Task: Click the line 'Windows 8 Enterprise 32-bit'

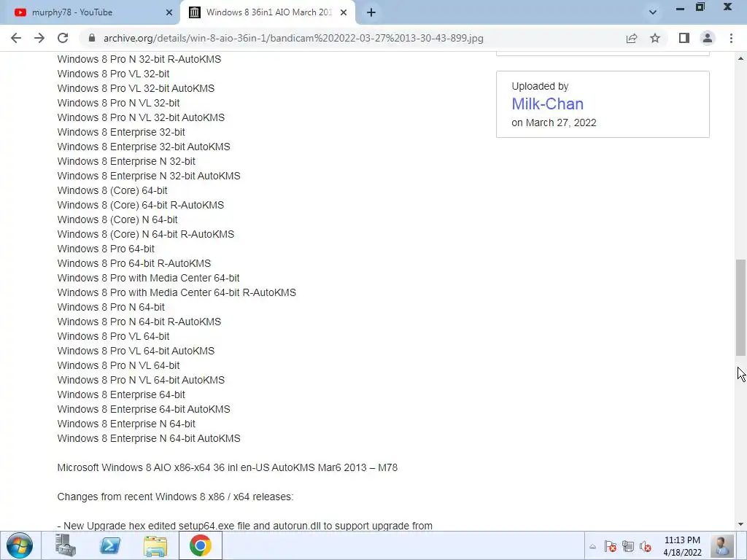Action: coord(121,132)
